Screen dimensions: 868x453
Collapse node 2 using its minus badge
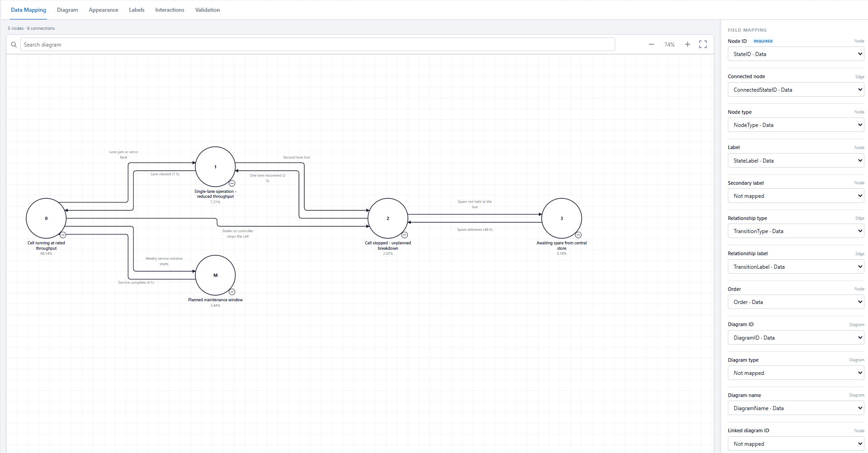[x=405, y=235]
